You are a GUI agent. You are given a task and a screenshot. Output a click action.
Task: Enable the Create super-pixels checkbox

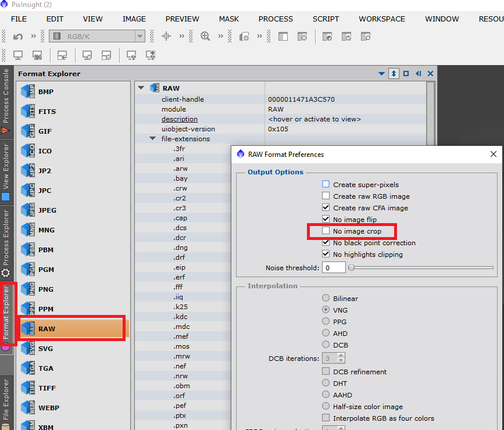point(326,185)
